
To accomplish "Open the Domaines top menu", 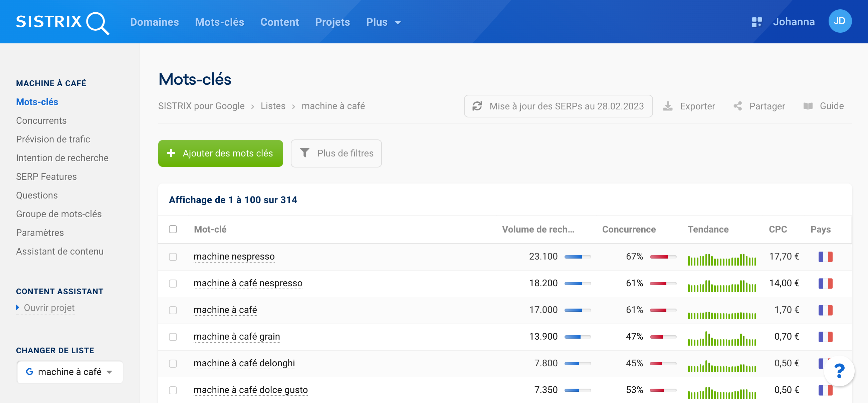I will [x=154, y=22].
